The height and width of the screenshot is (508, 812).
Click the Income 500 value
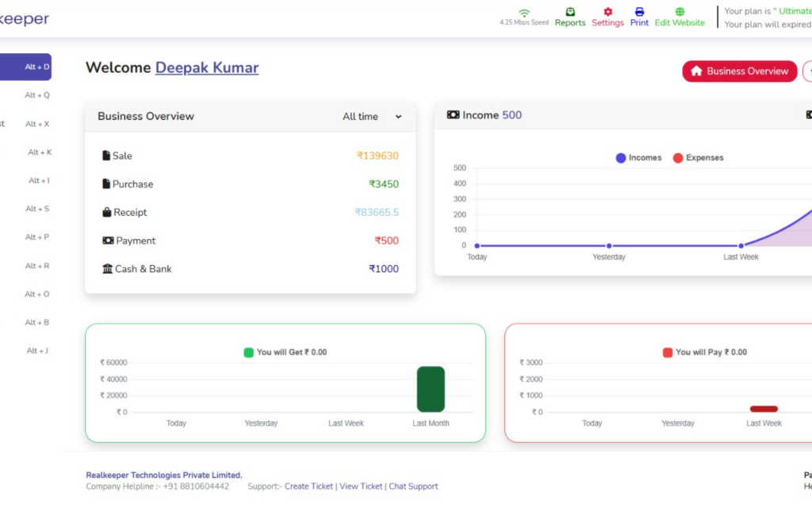click(x=511, y=114)
